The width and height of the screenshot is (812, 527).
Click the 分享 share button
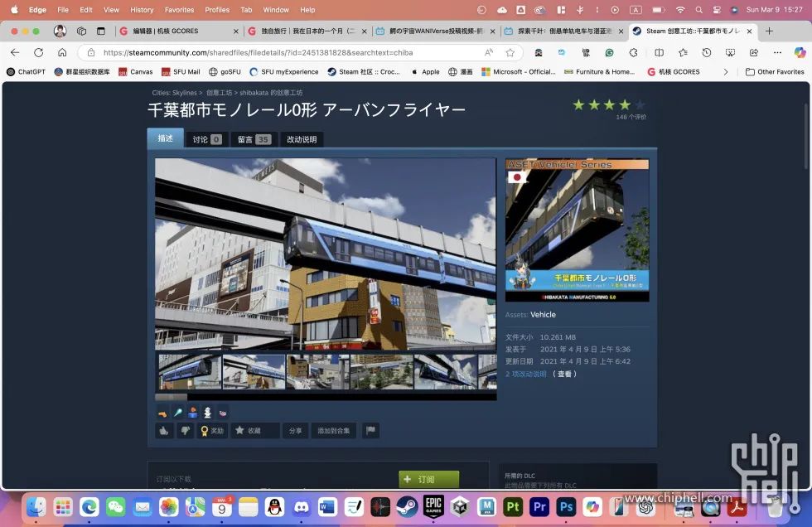296,431
